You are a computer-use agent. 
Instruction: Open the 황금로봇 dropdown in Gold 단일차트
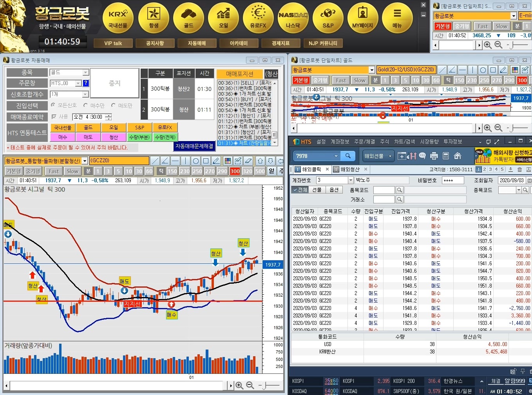[372, 70]
